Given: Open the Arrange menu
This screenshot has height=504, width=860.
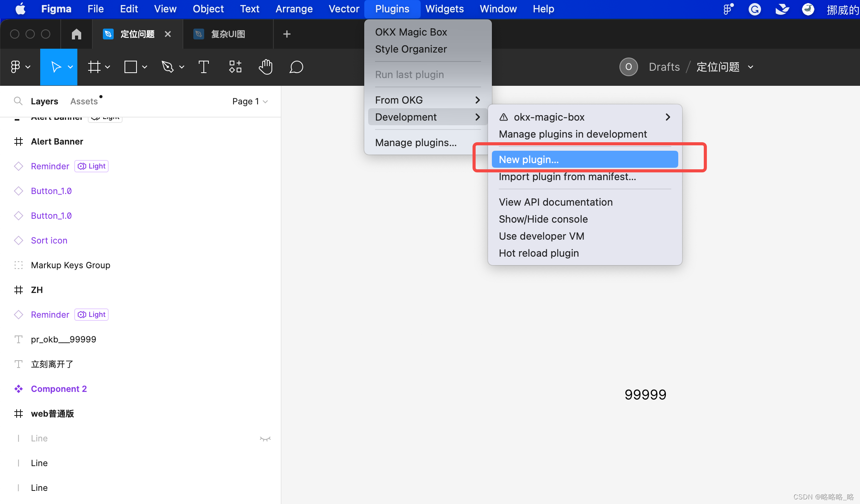Looking at the screenshot, I should [x=294, y=9].
